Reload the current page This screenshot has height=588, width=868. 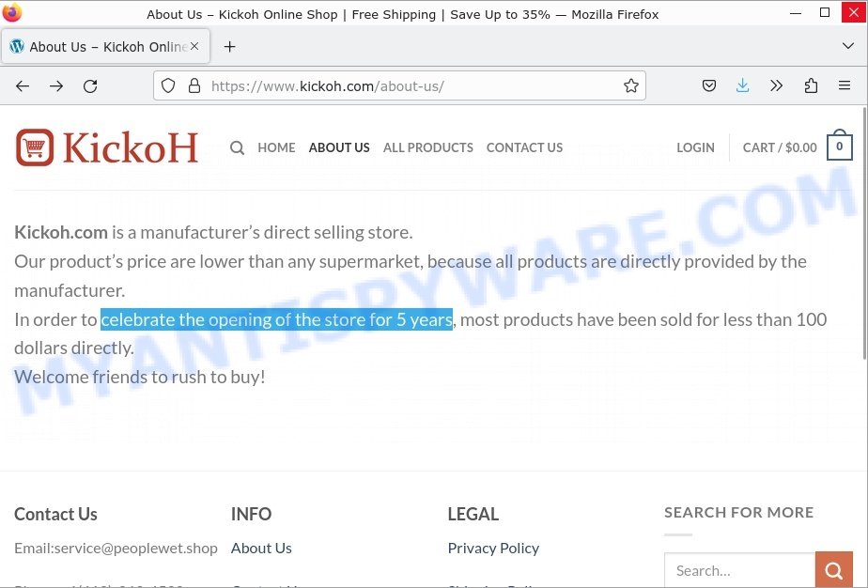[90, 85]
